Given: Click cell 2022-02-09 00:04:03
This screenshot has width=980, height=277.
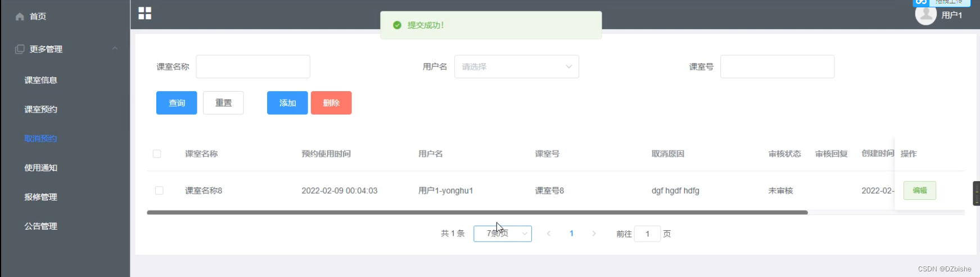Looking at the screenshot, I should point(340,191).
